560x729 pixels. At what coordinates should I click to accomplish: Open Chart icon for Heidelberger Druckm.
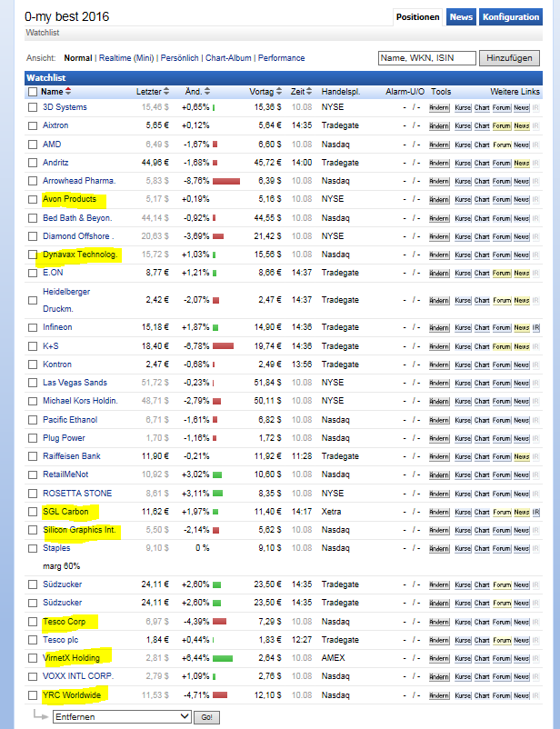coord(482,300)
